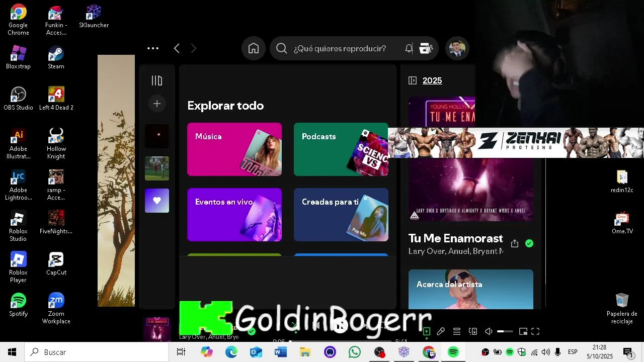Click artists Lary Over, Anuel, Bryant

click(x=455, y=251)
